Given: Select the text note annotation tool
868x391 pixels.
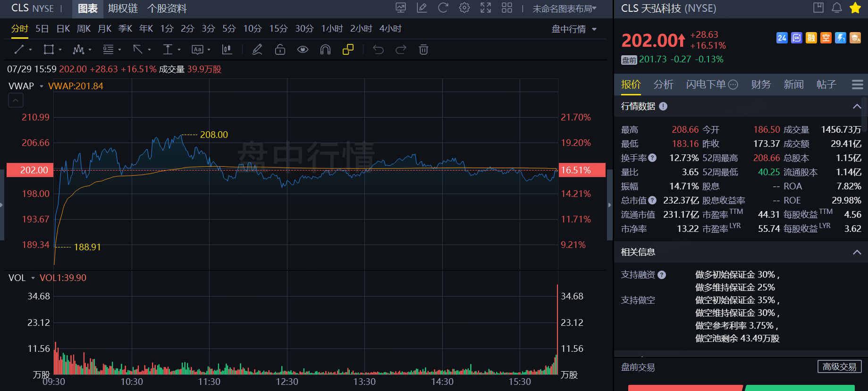Looking at the screenshot, I should pos(197,50).
